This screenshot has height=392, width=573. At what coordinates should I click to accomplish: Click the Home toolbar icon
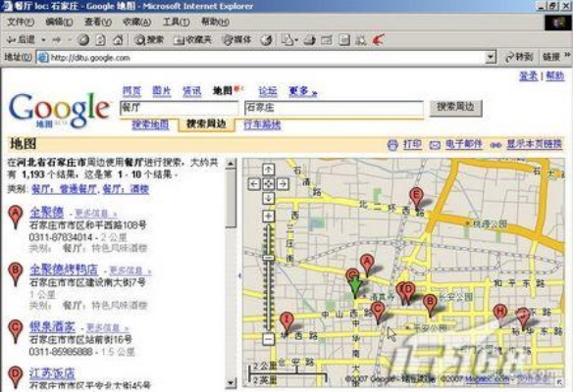click(x=118, y=39)
